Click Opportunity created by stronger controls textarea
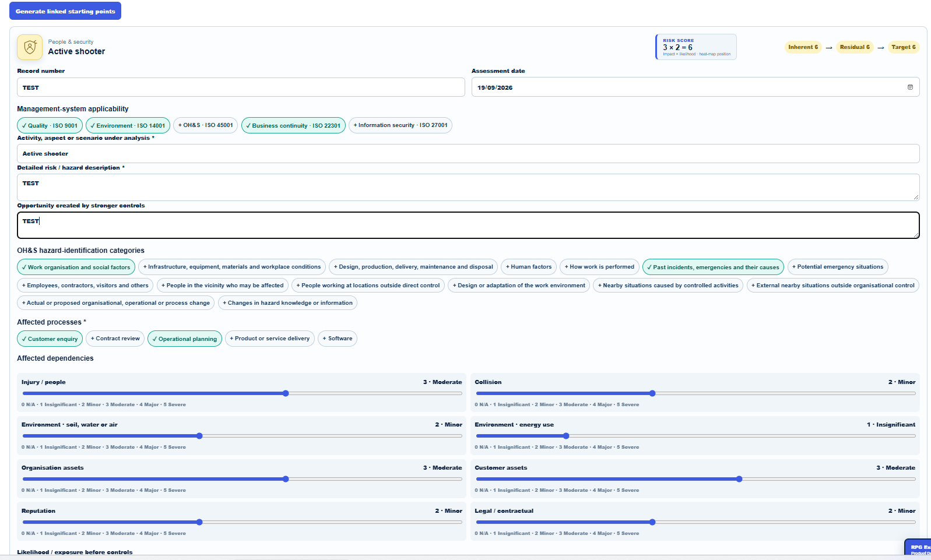 468,225
